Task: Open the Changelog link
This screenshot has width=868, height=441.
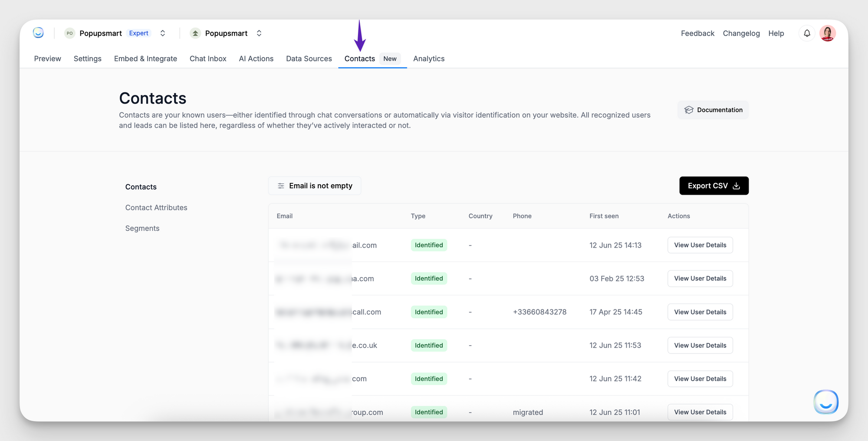Action: click(741, 33)
